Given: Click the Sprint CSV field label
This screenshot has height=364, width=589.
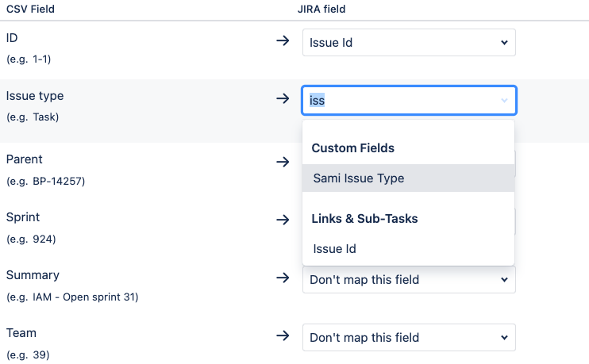Looking at the screenshot, I should (23, 216).
